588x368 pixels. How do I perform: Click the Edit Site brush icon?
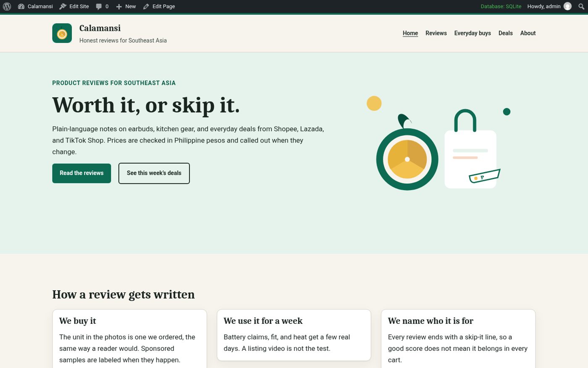[63, 6]
